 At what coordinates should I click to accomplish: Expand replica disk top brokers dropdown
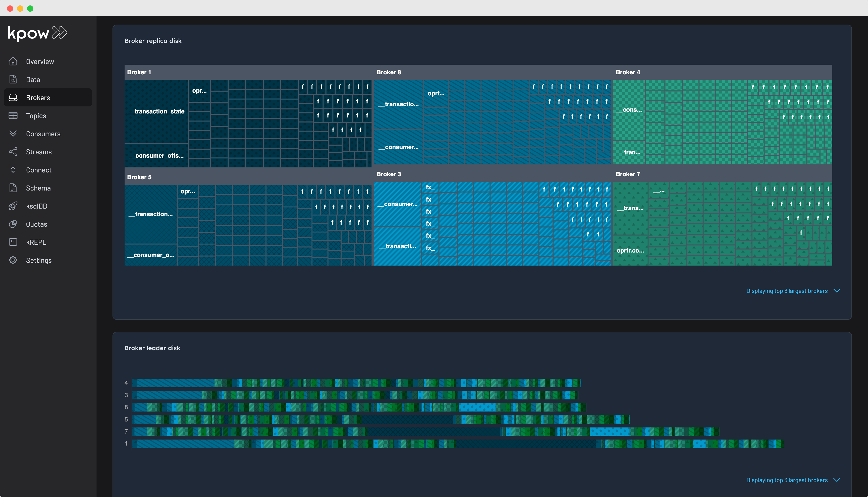[x=837, y=291]
